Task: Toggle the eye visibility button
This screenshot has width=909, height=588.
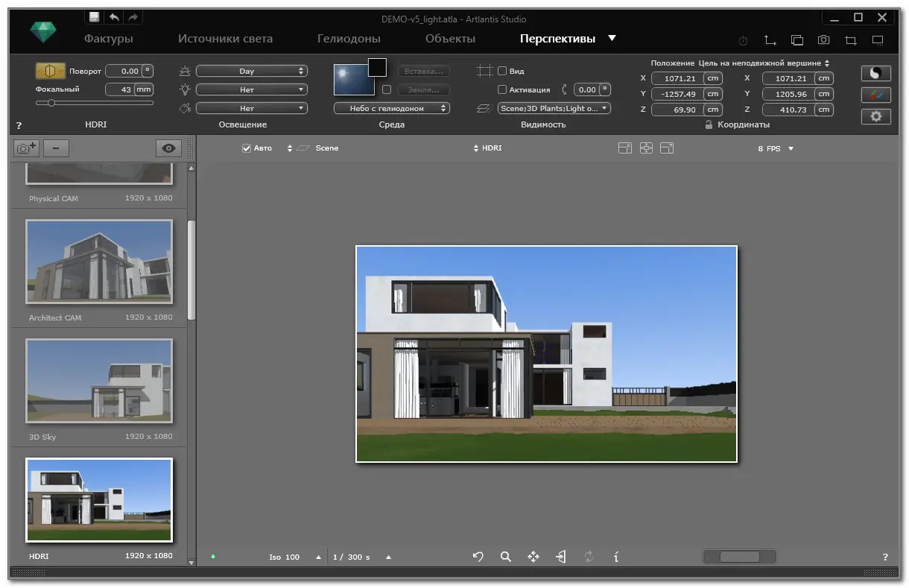Action: (168, 148)
